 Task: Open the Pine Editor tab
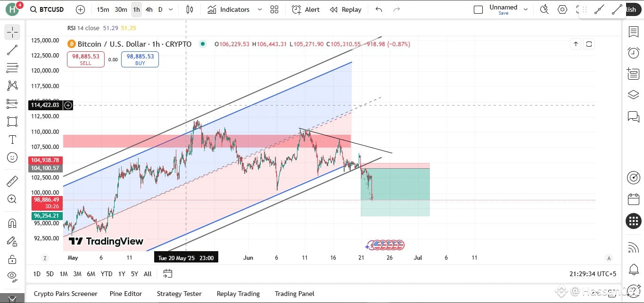coord(126,294)
